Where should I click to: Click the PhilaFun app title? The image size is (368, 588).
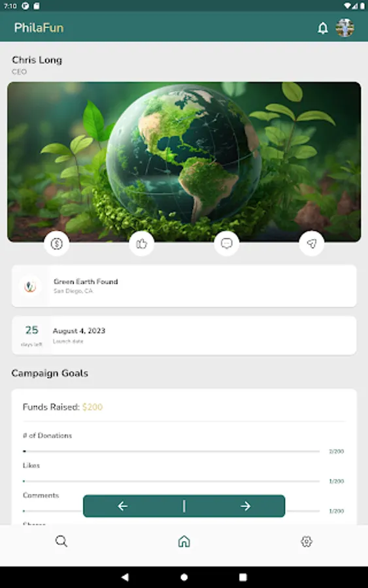(x=39, y=27)
